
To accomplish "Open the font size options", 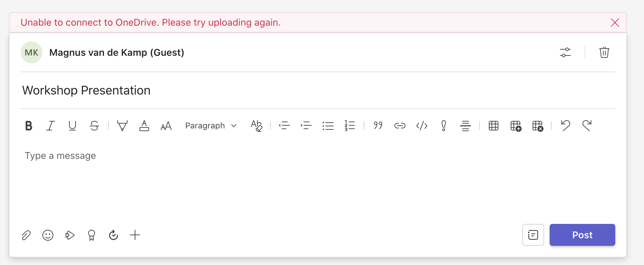I will 166,126.
